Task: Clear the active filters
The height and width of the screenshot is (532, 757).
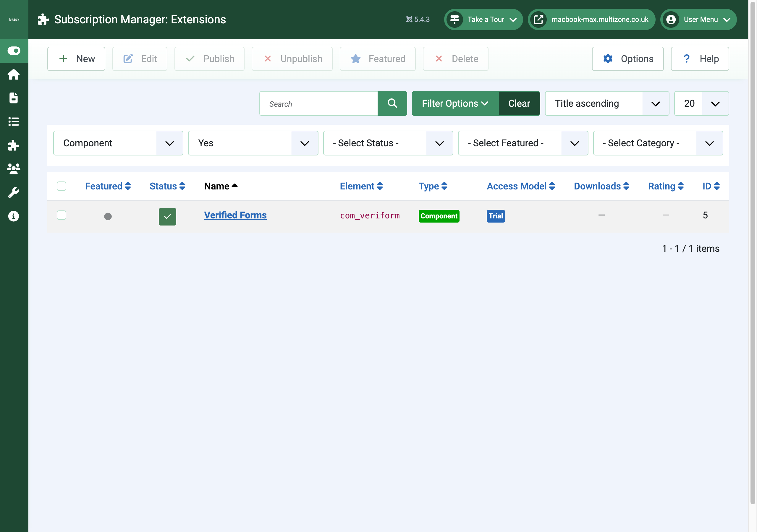Action: [519, 103]
